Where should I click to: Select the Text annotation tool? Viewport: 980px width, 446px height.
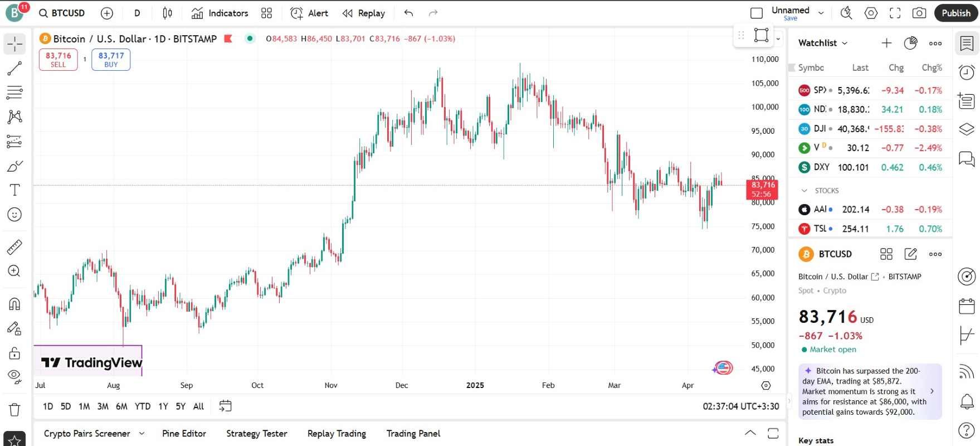[x=14, y=190]
